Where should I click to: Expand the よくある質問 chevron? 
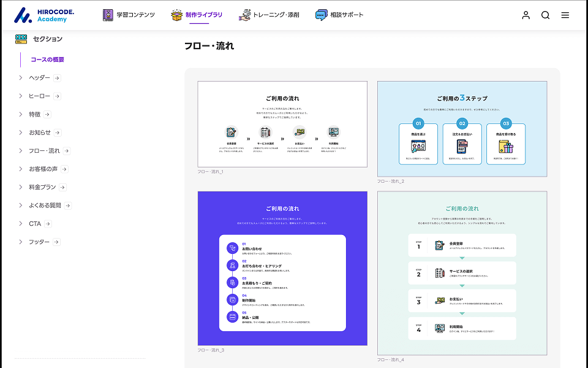21,205
